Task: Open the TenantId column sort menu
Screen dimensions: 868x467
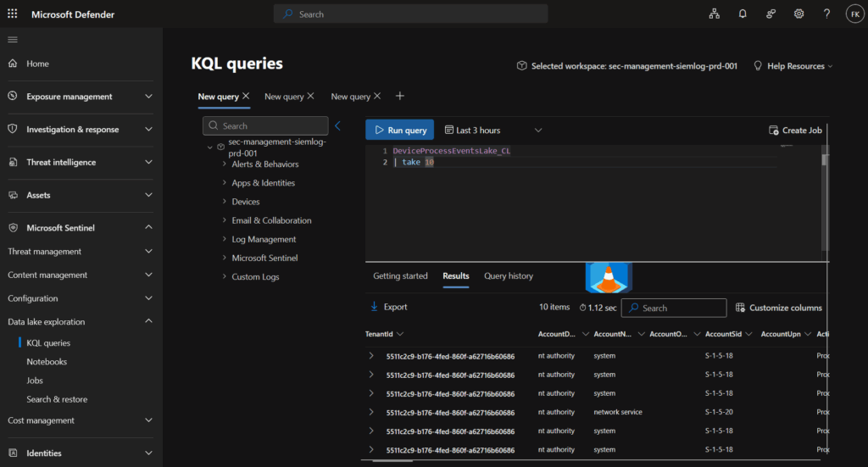Action: pos(400,334)
